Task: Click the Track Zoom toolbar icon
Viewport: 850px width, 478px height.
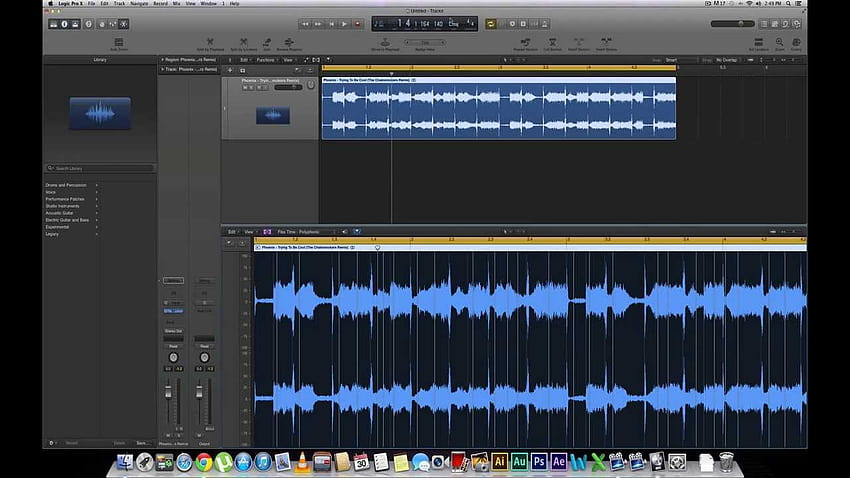Action: 119,44
